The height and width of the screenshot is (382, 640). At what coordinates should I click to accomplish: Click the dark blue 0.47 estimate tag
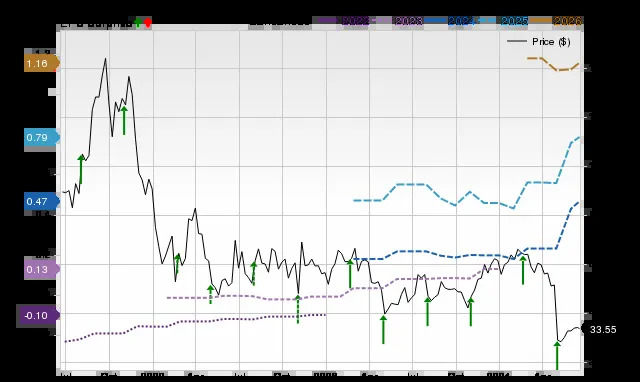tap(41, 201)
